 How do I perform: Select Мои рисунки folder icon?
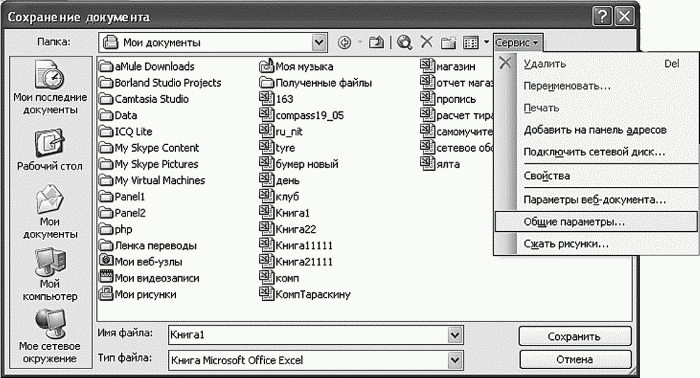click(x=106, y=294)
